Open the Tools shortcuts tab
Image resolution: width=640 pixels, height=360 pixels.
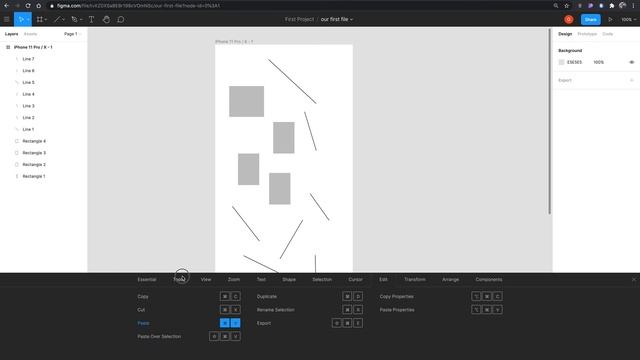(179, 280)
